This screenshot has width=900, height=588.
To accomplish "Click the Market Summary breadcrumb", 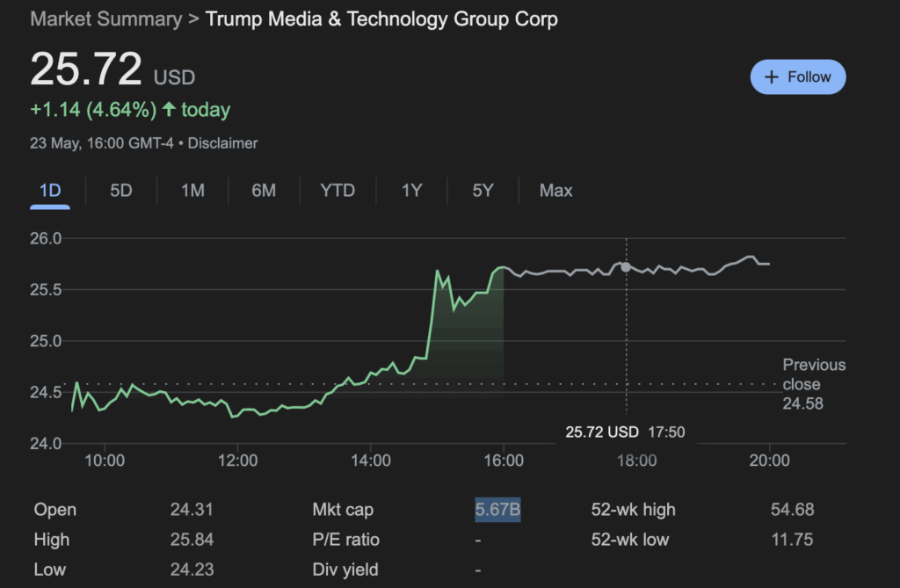I will (106, 19).
